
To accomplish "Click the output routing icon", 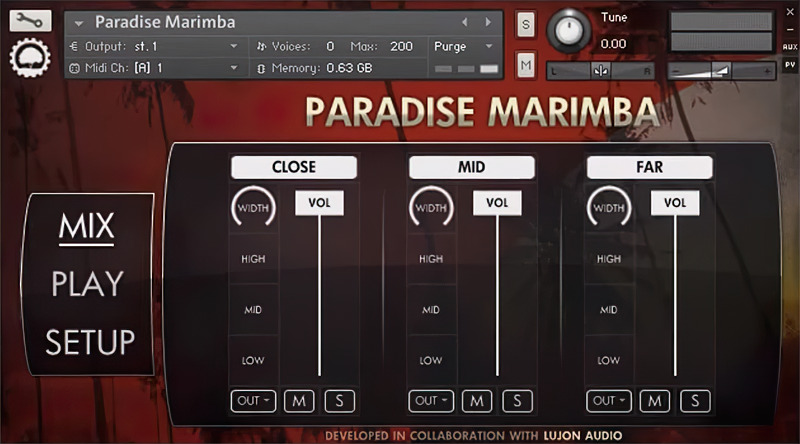I will point(74,46).
